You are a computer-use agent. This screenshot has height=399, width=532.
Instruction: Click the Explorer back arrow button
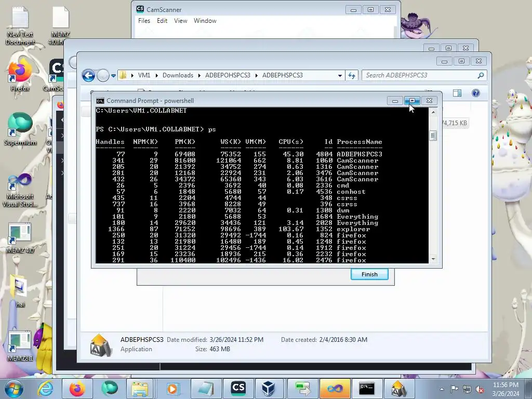tap(88, 75)
